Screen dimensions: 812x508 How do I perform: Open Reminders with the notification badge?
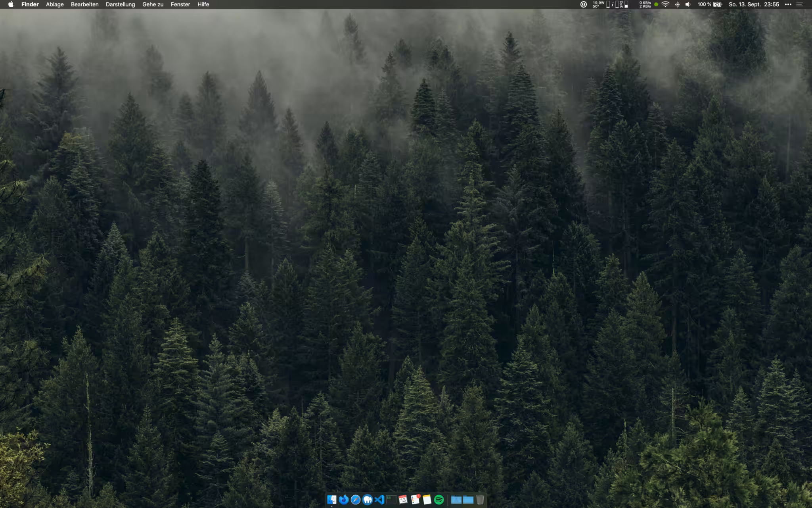pyautogui.click(x=415, y=500)
